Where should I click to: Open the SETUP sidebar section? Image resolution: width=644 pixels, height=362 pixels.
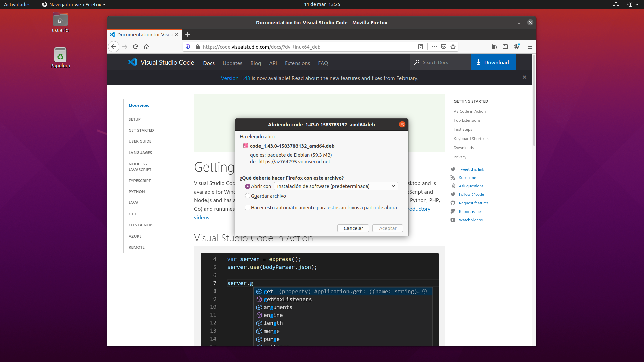[x=135, y=119]
